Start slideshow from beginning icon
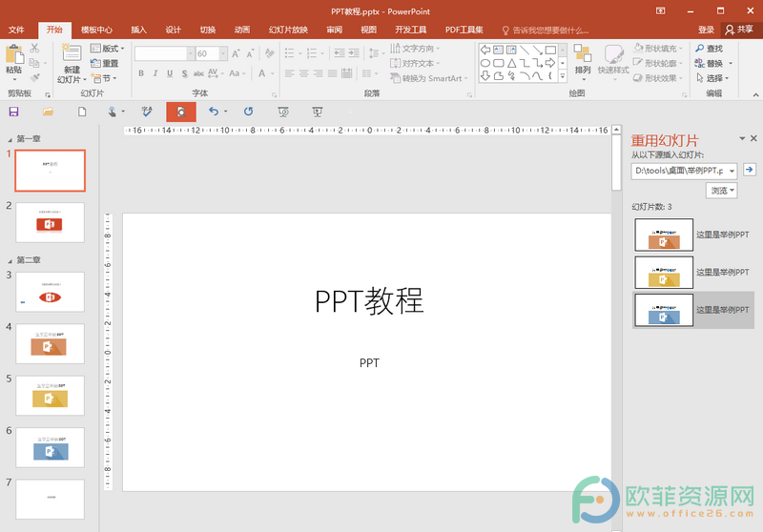Viewport: 763px width, 532px height. coord(283,112)
